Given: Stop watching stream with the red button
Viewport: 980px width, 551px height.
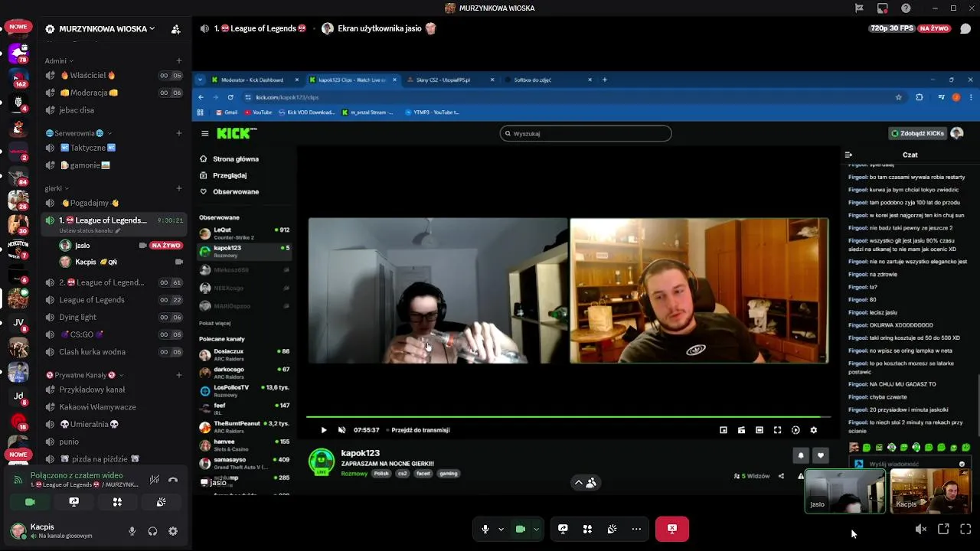Looking at the screenshot, I should 671,529.
